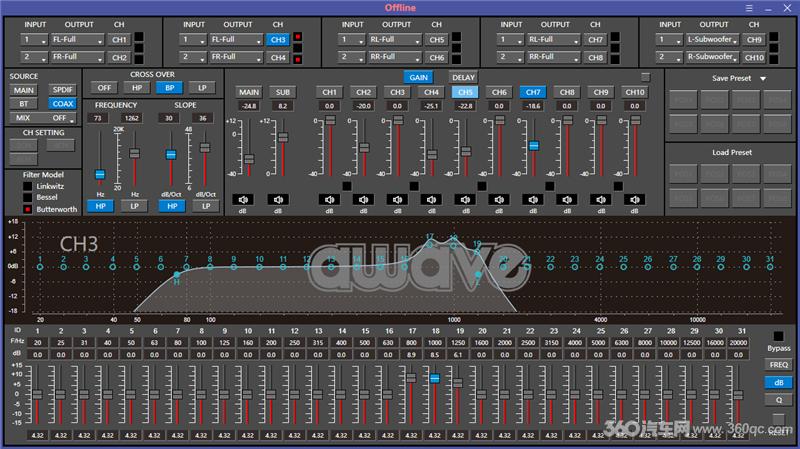Mute CH7 with its speaker icon
The height and width of the screenshot is (449, 800).
(533, 199)
